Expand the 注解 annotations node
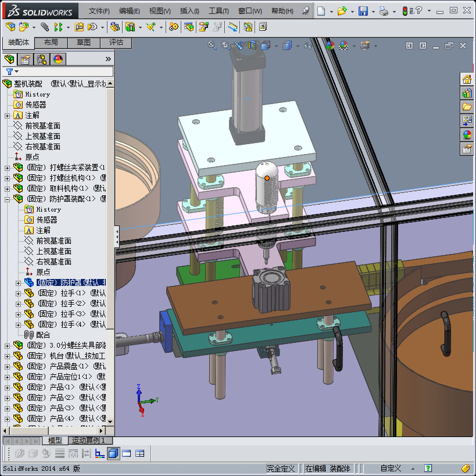 [x=8, y=116]
